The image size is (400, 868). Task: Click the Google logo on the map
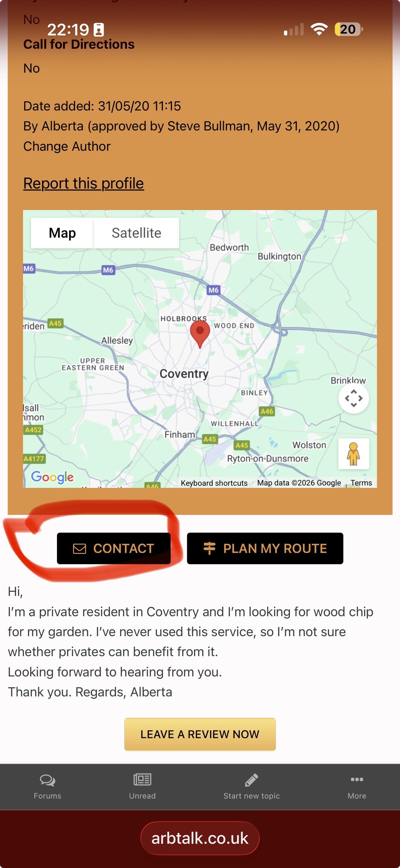[52, 477]
